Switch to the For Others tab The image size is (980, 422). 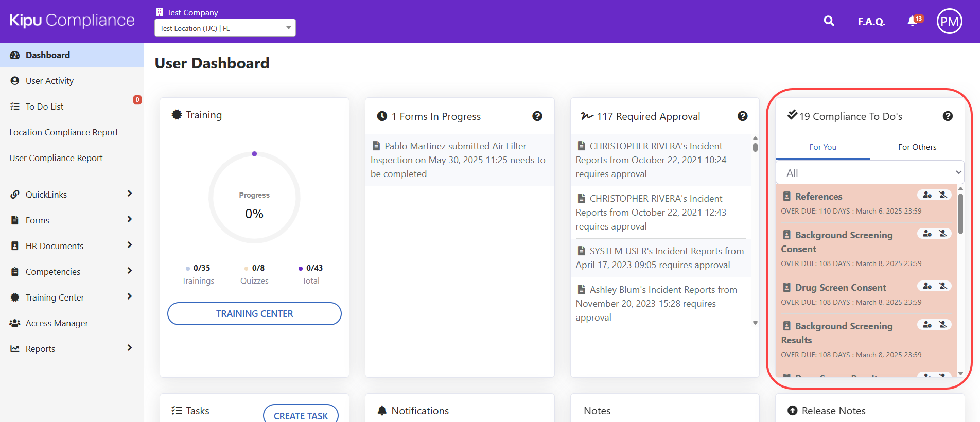tap(917, 147)
